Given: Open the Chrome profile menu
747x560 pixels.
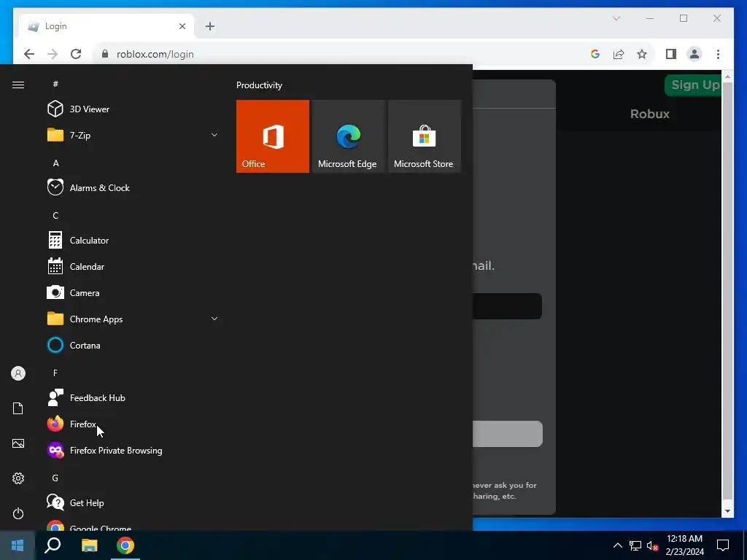Looking at the screenshot, I should [694, 54].
